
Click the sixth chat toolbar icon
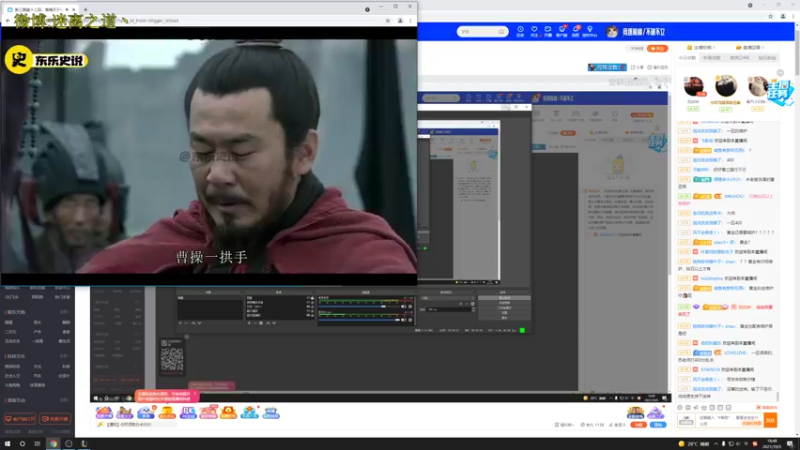[x=720, y=408]
